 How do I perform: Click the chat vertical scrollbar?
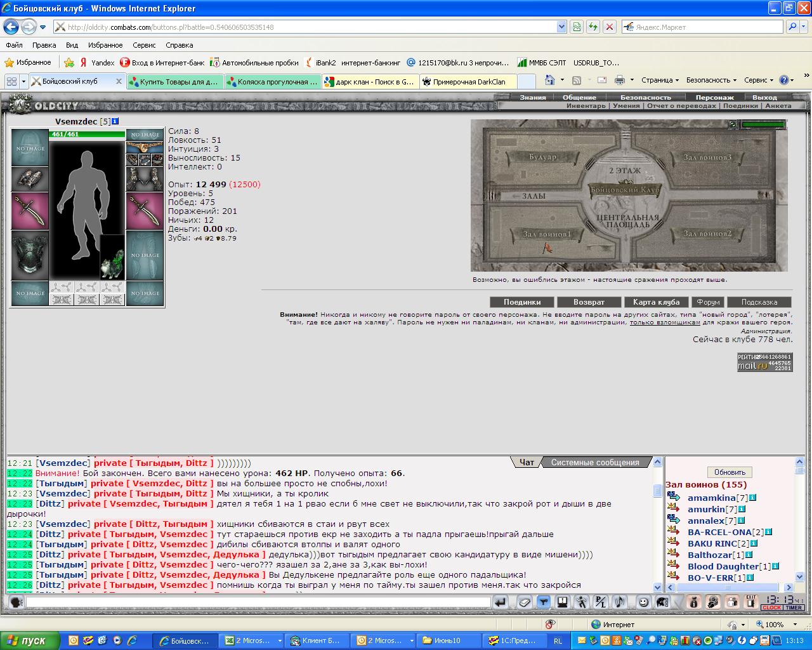click(x=658, y=524)
